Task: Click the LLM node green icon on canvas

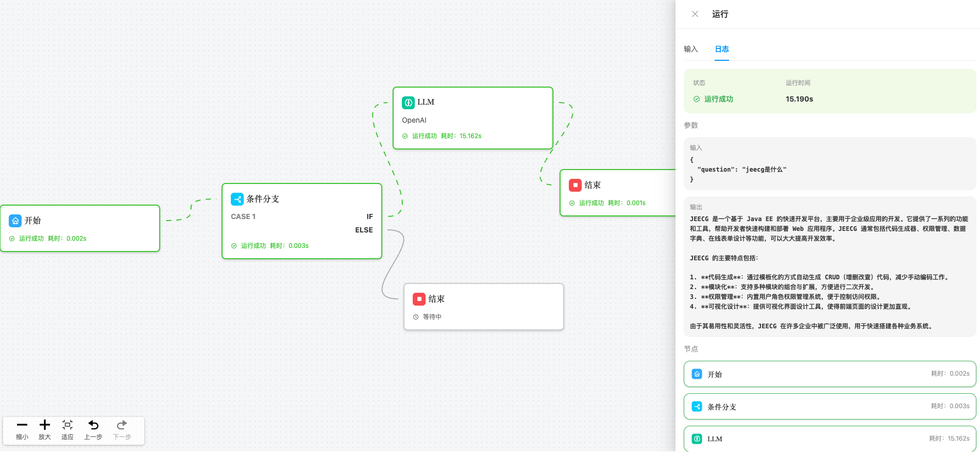Action: click(408, 102)
